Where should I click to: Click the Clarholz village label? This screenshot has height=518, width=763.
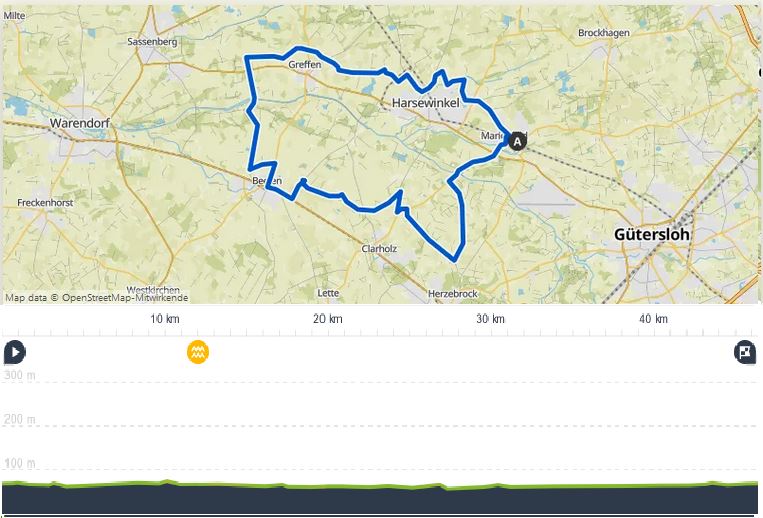click(x=379, y=249)
